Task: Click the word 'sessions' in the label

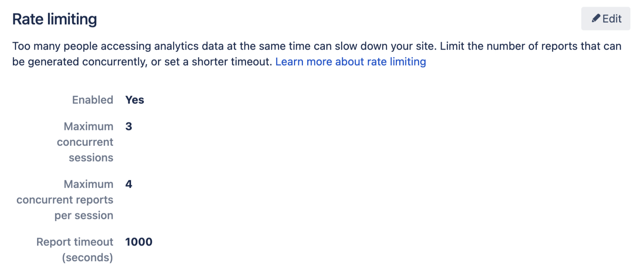Action: point(91,158)
